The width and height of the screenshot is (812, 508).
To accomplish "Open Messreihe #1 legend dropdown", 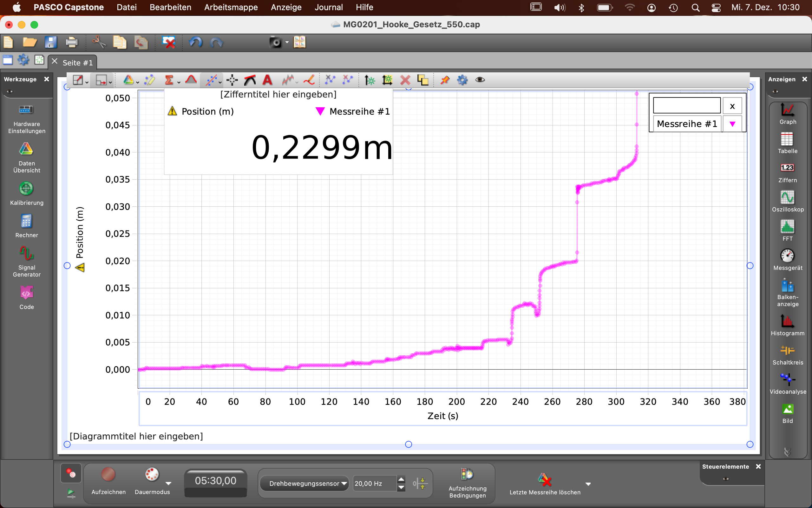I will (x=732, y=124).
